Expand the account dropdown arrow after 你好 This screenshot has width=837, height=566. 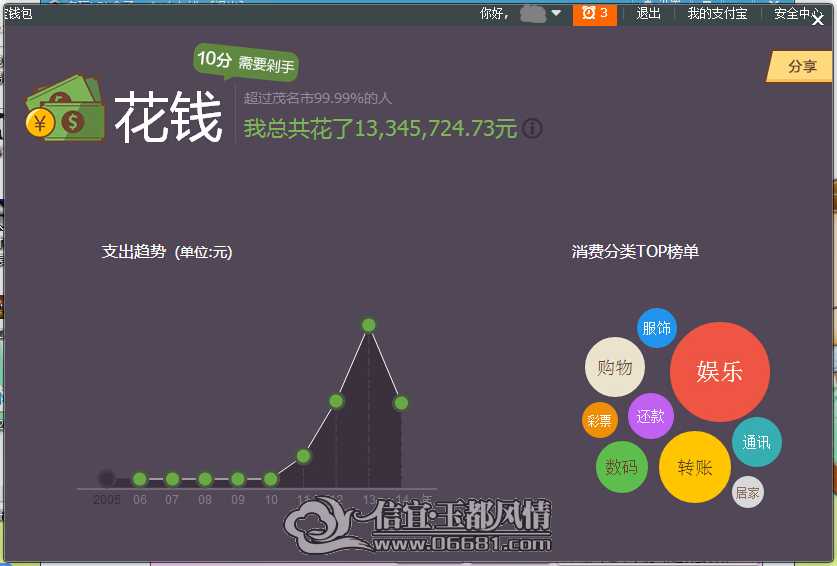pos(556,13)
